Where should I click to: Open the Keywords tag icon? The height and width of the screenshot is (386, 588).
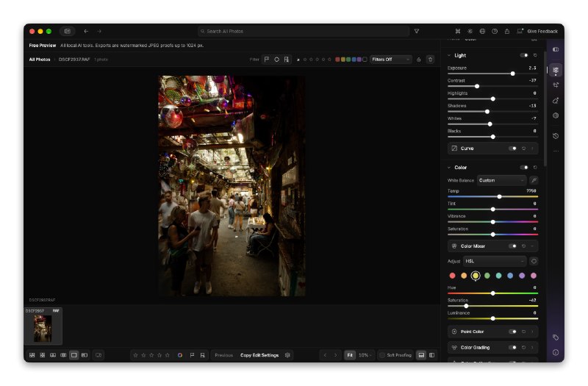pos(556,337)
